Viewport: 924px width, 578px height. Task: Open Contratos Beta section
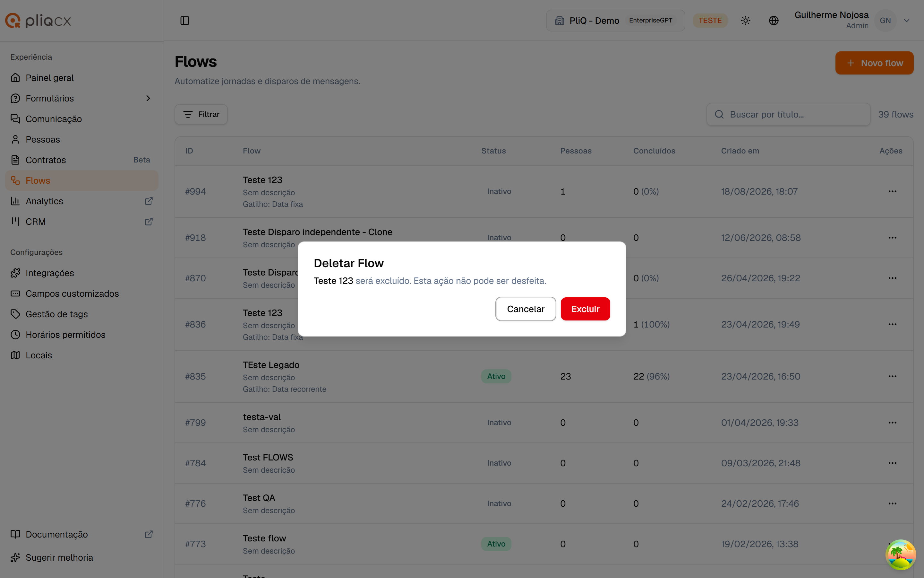point(81,160)
